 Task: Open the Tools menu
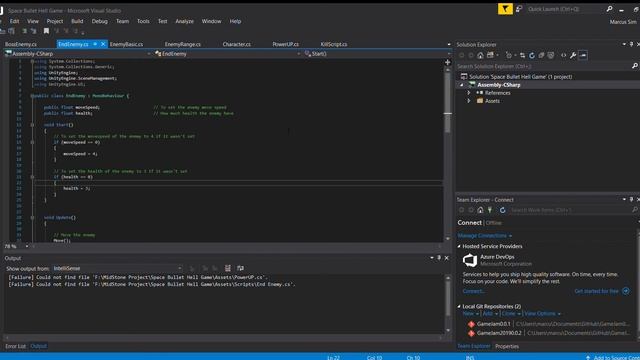[143, 21]
